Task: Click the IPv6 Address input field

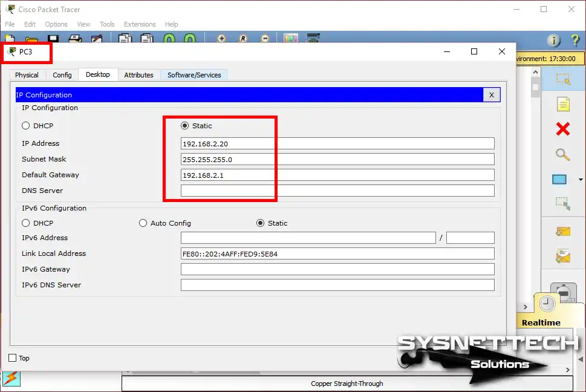Action: 308,238
